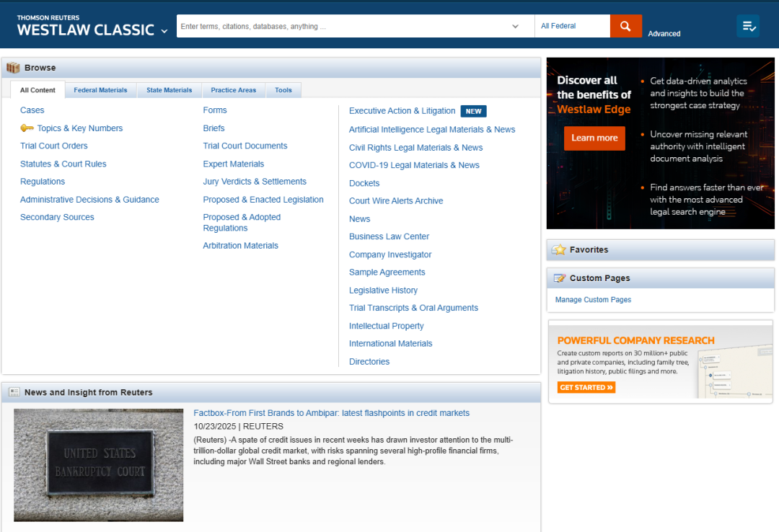The height and width of the screenshot is (532, 779).
Task: Switch to the State Materials tab
Action: 169,90
